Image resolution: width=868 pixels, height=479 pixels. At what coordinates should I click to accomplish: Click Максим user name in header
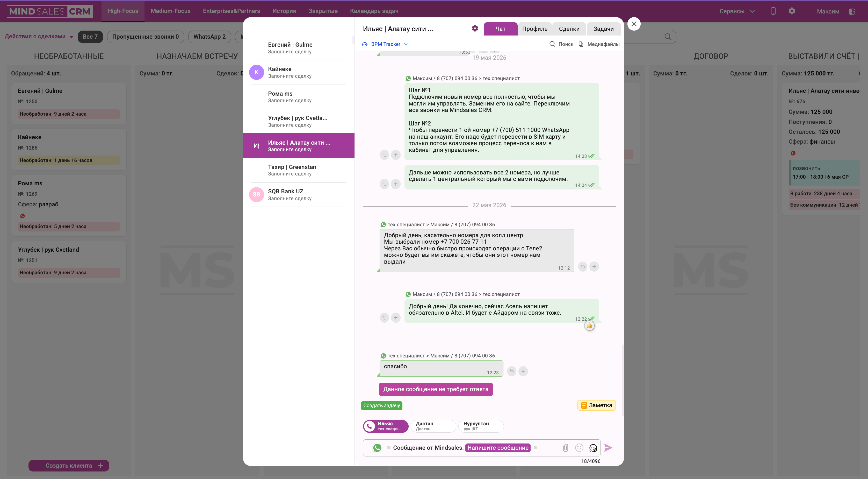point(828,11)
